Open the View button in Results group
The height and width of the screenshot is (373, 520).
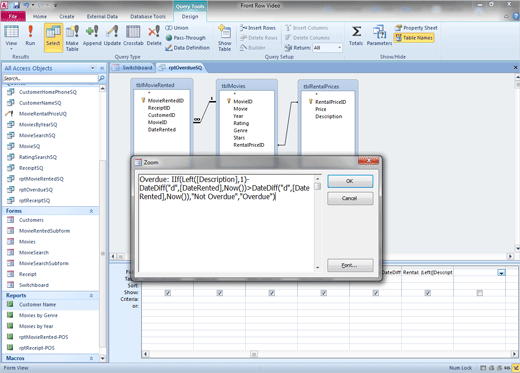(x=11, y=36)
